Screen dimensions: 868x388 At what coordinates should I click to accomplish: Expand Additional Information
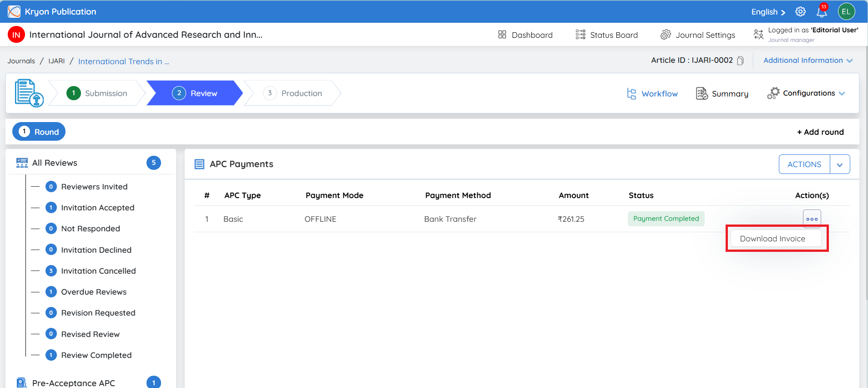[x=808, y=60]
